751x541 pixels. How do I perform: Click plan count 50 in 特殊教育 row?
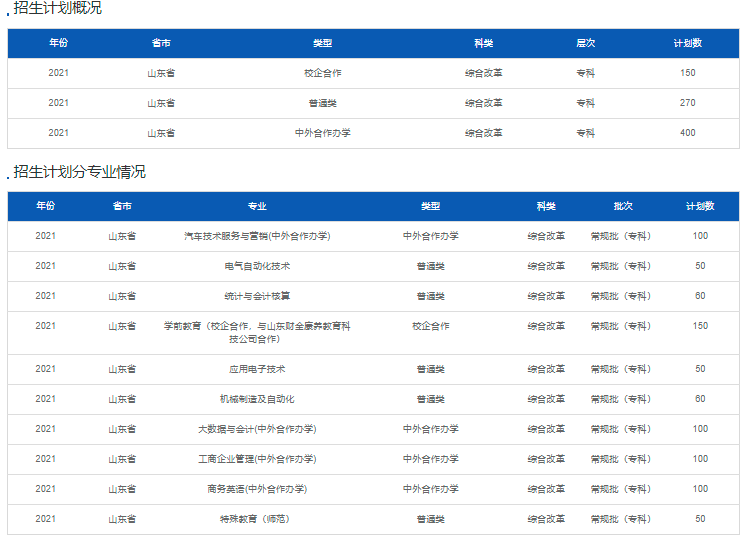700,519
